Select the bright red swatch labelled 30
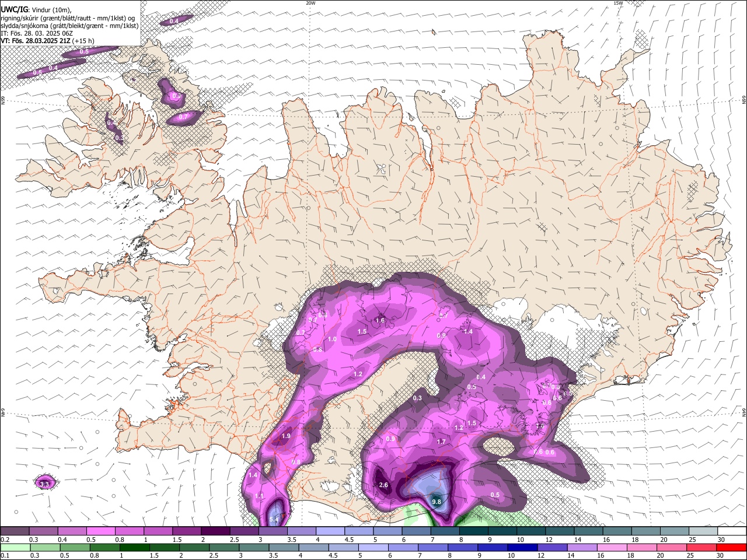747x560 pixels. point(732,547)
